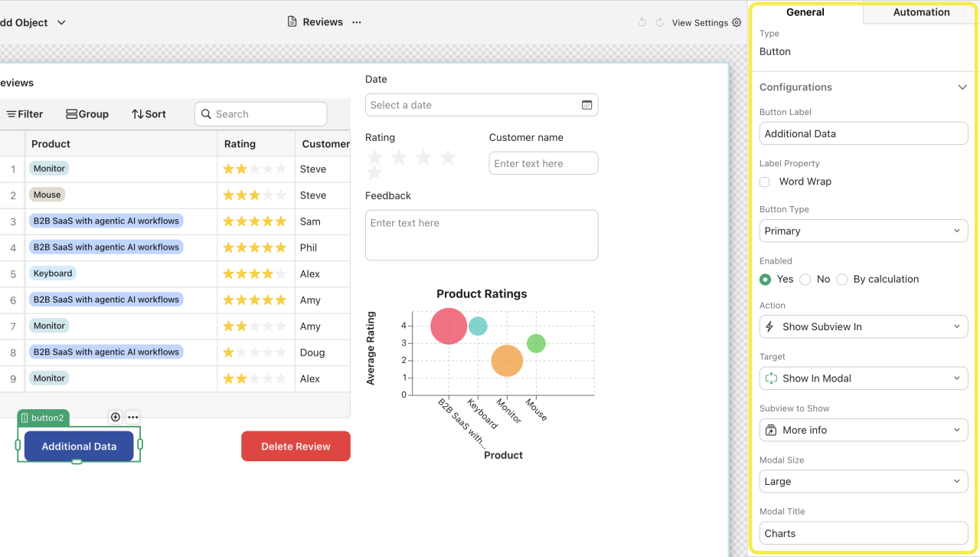This screenshot has height=557, width=980.
Task: Open the Button Type dropdown
Action: click(864, 231)
